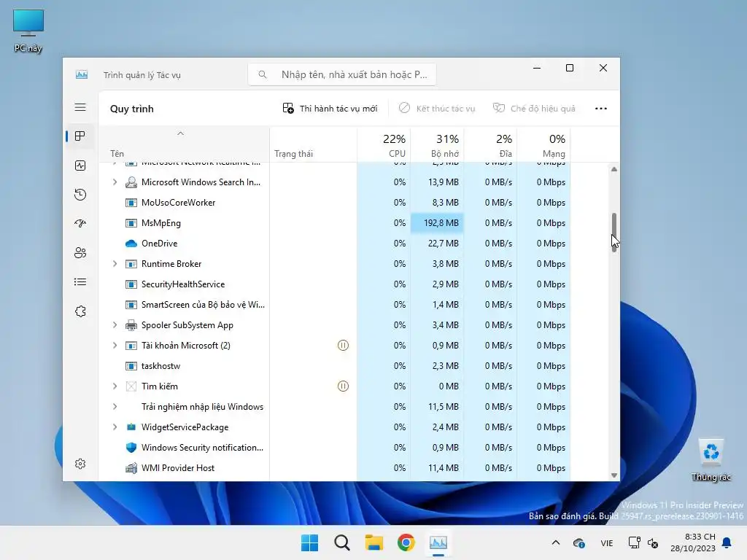The width and height of the screenshot is (747, 560).
Task: Click the process search input field
Action: [342, 74]
